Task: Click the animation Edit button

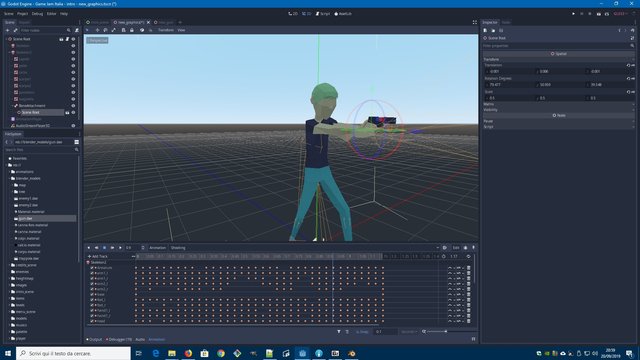Action: pos(456,248)
